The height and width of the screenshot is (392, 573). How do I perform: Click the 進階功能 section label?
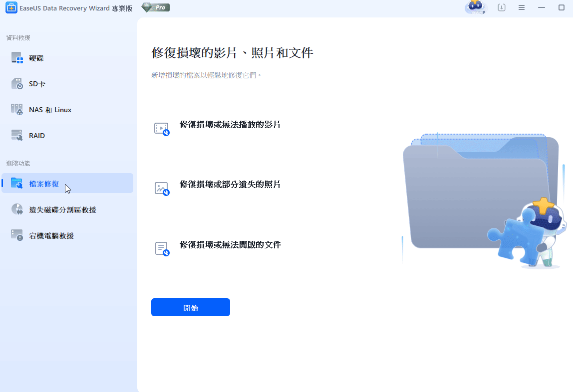[18, 163]
